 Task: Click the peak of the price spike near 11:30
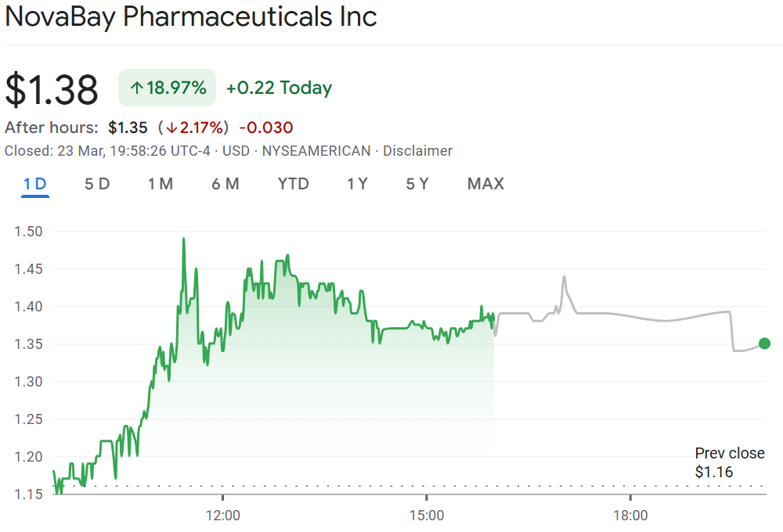tap(184, 239)
